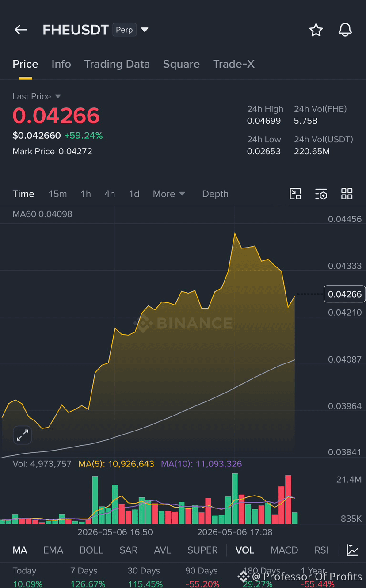Viewport: 366px width, 588px height.
Task: Open the chart layout expand icon
Action: (295, 194)
